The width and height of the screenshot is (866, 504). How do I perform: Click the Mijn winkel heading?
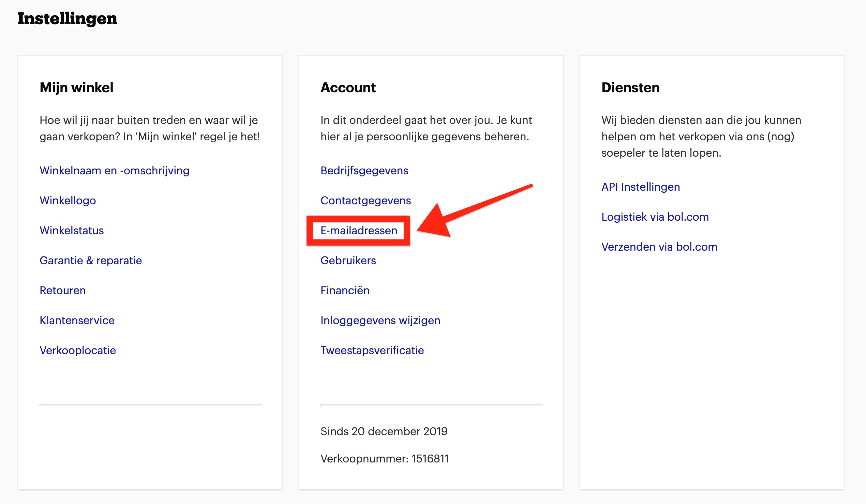pyautogui.click(x=76, y=88)
